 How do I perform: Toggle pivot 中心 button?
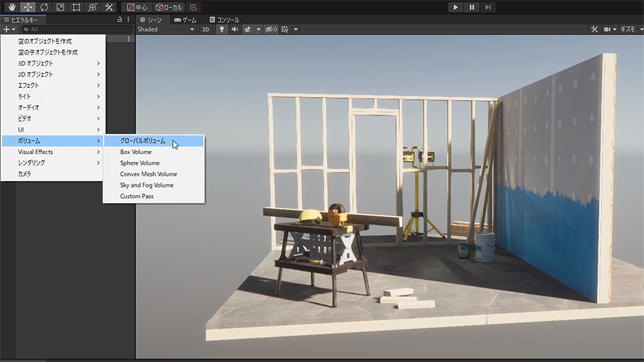(x=138, y=7)
